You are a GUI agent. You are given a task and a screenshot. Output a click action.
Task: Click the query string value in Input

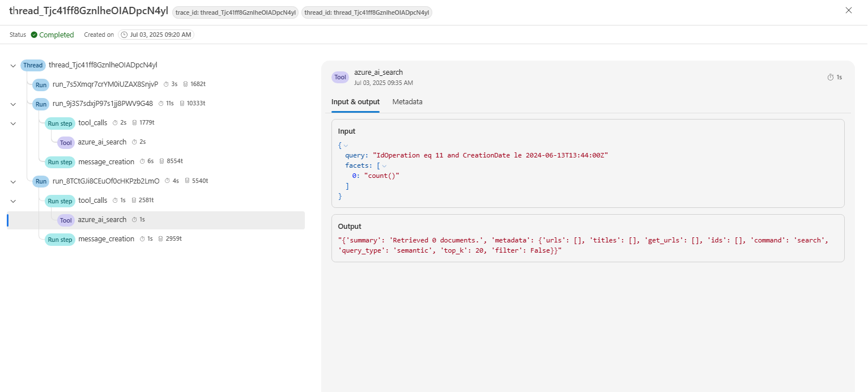tap(490, 155)
